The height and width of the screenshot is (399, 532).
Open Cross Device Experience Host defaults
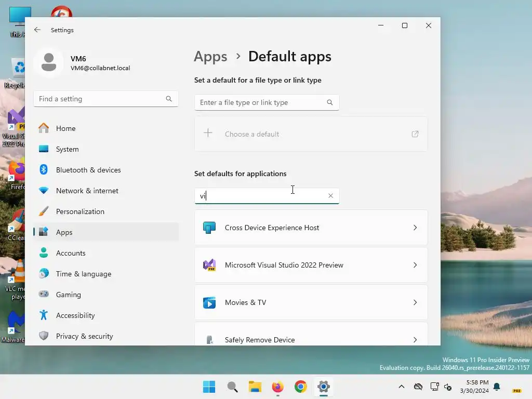tap(311, 228)
